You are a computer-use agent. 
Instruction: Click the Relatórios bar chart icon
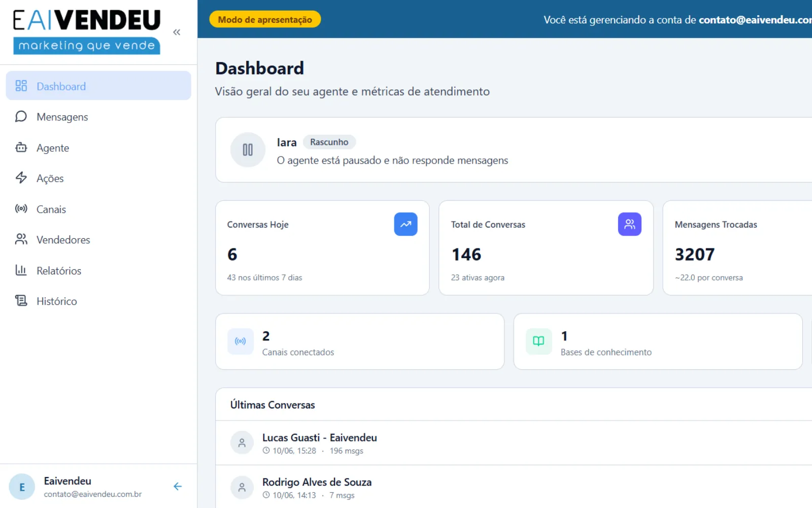pyautogui.click(x=21, y=270)
